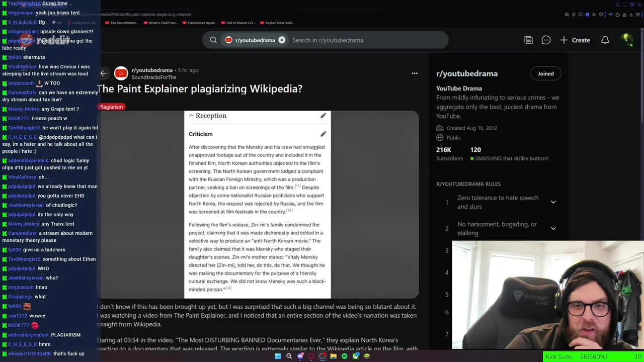
Task: Open Call of Shame's Cr bookmark
Action: pyautogui.click(x=238, y=23)
